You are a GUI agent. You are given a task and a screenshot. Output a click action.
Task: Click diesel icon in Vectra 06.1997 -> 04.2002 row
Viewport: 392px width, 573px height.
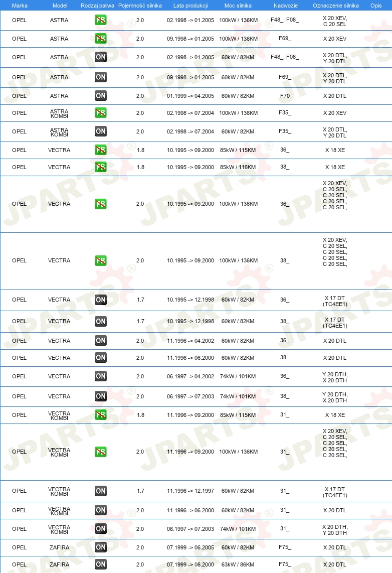pyautogui.click(x=100, y=376)
